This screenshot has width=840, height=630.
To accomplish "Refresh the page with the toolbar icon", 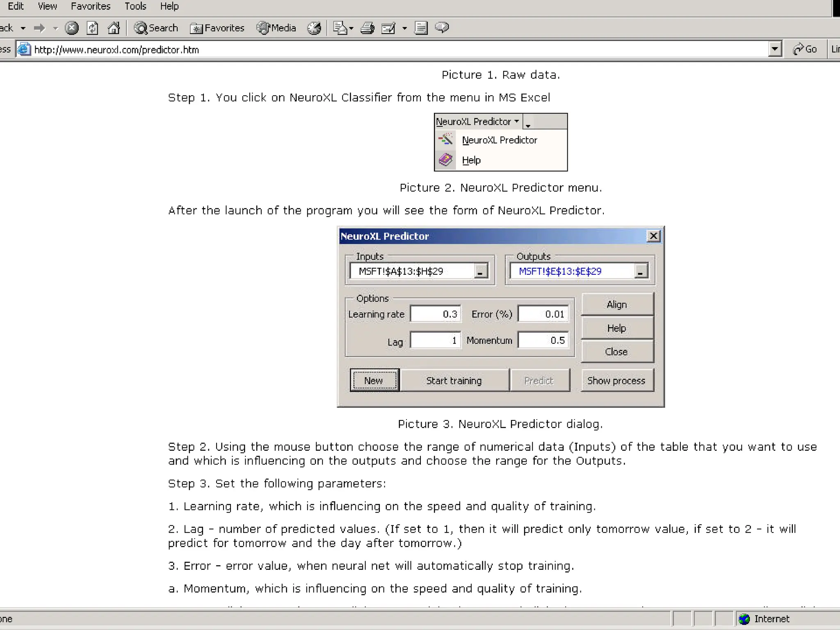I will pos(92,28).
